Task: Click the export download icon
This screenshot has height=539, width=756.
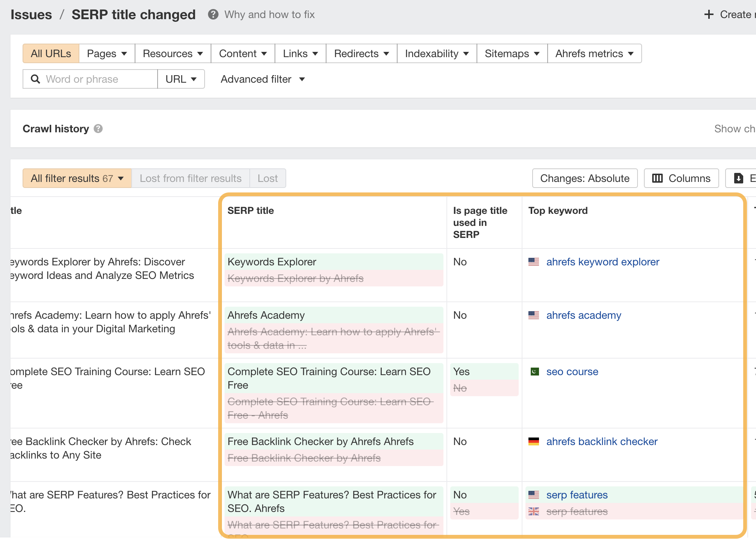Action: tap(738, 178)
